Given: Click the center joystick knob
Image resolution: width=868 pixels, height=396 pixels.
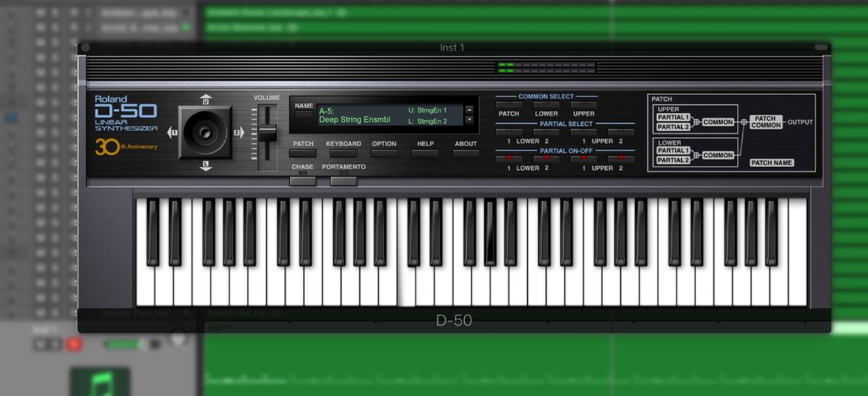Looking at the screenshot, I should (205, 133).
